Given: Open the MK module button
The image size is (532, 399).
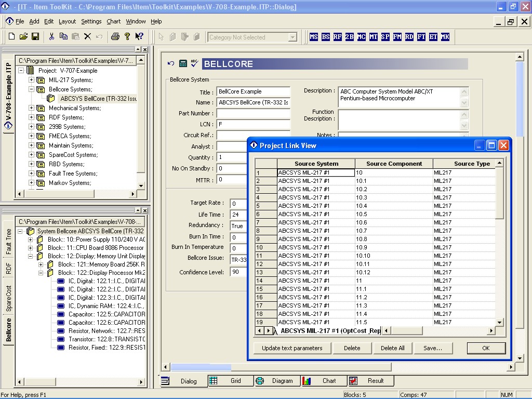Looking at the screenshot, I should [x=445, y=37].
